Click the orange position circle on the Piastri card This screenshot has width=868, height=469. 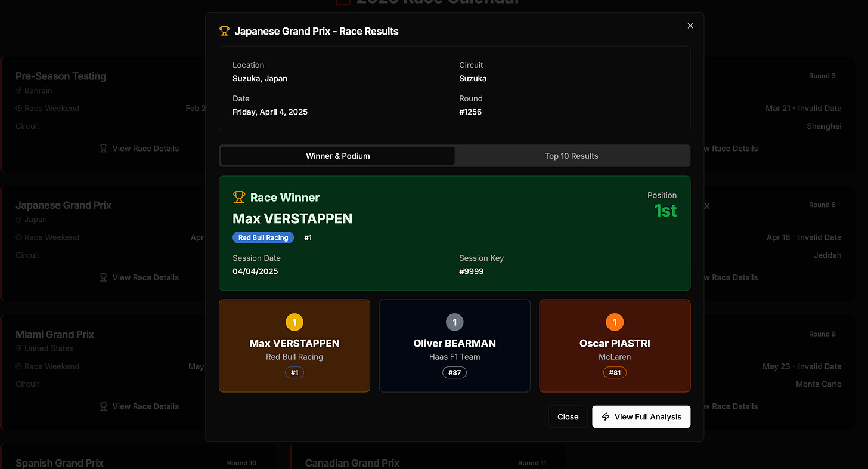point(615,322)
